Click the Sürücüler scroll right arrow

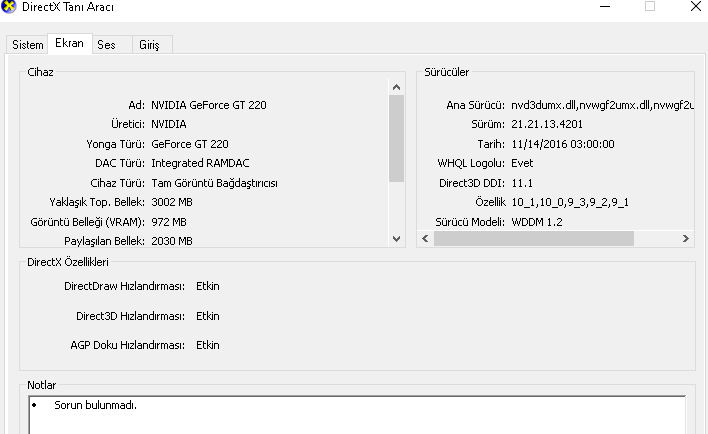[x=685, y=238]
